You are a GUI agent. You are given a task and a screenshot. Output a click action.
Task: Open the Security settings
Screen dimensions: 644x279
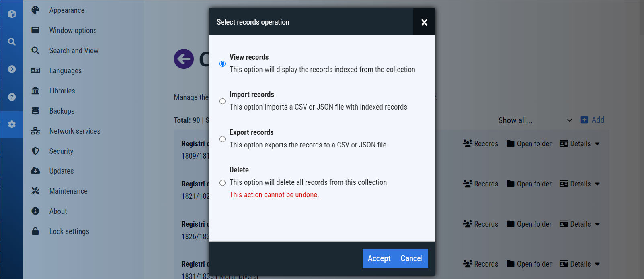[x=61, y=151]
